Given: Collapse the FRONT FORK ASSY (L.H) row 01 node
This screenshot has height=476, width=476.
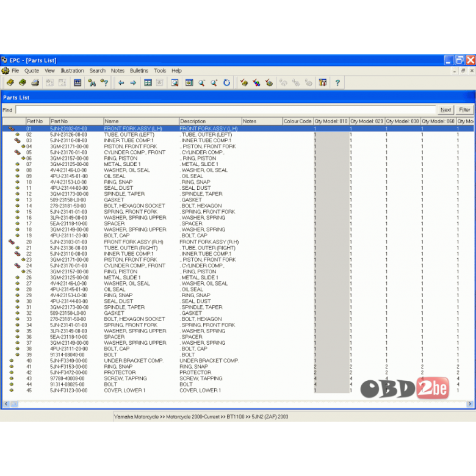Looking at the screenshot, I should coord(12,129).
